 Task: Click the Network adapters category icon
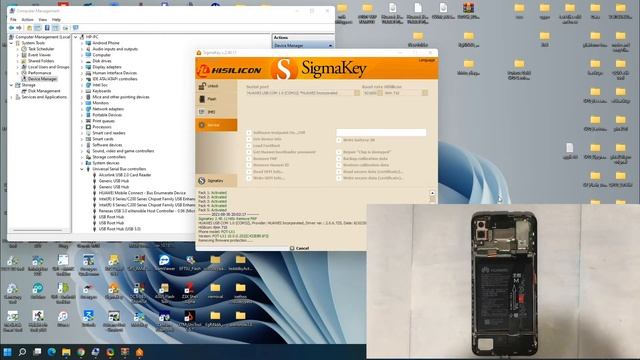(88, 109)
